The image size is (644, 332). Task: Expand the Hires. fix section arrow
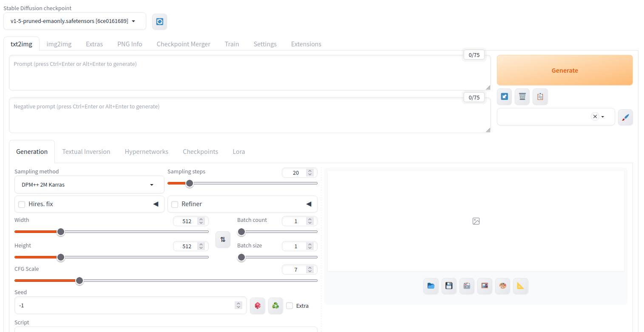156,204
